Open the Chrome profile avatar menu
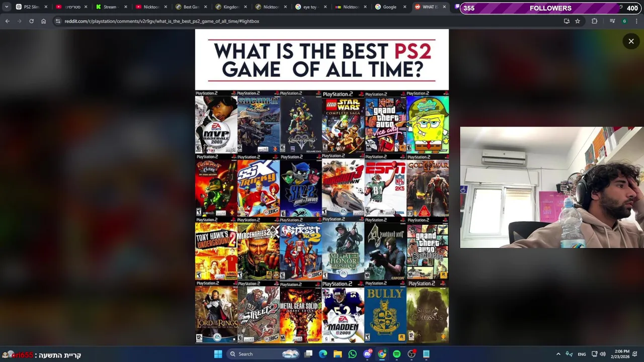The width and height of the screenshot is (644, 362). point(624,21)
